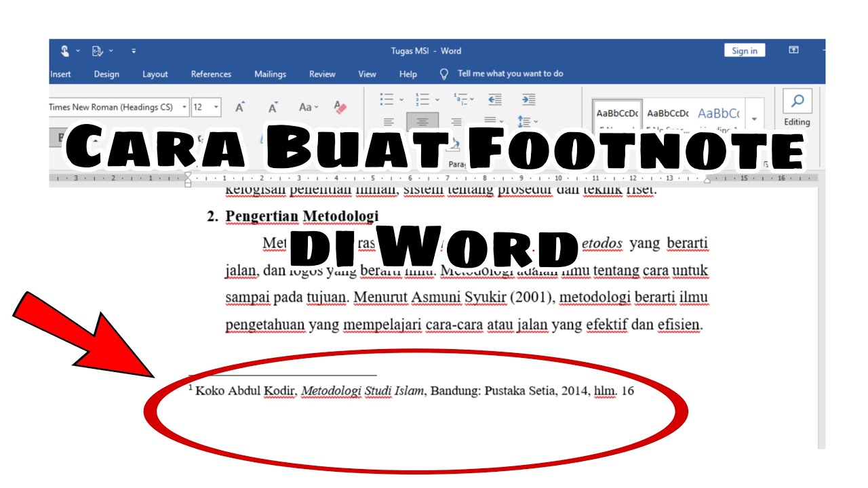This screenshot has width=868, height=488.
Task: Open the Review tab
Action: click(x=322, y=74)
